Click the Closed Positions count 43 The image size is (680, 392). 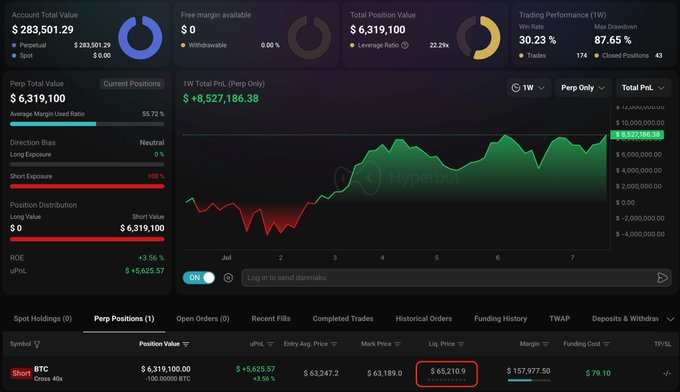click(x=658, y=56)
